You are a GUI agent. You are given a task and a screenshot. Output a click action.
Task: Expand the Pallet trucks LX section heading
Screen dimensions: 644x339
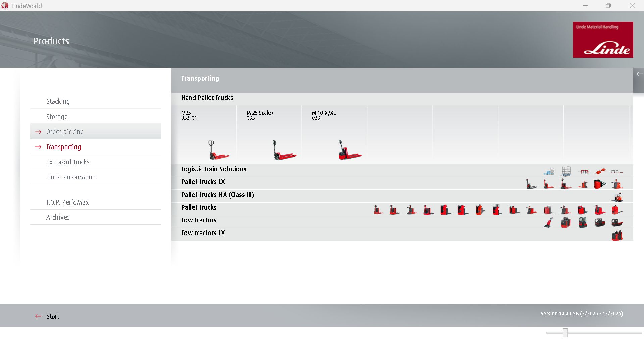click(203, 182)
